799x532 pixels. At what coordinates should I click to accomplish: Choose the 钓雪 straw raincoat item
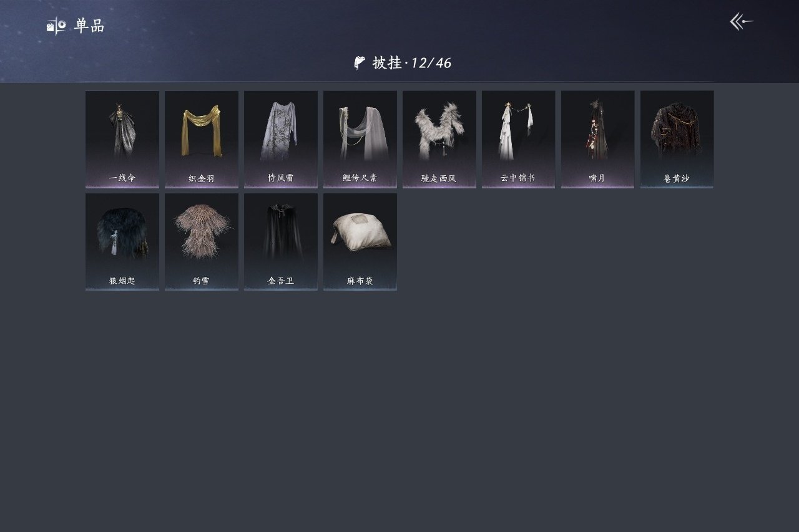coord(202,241)
